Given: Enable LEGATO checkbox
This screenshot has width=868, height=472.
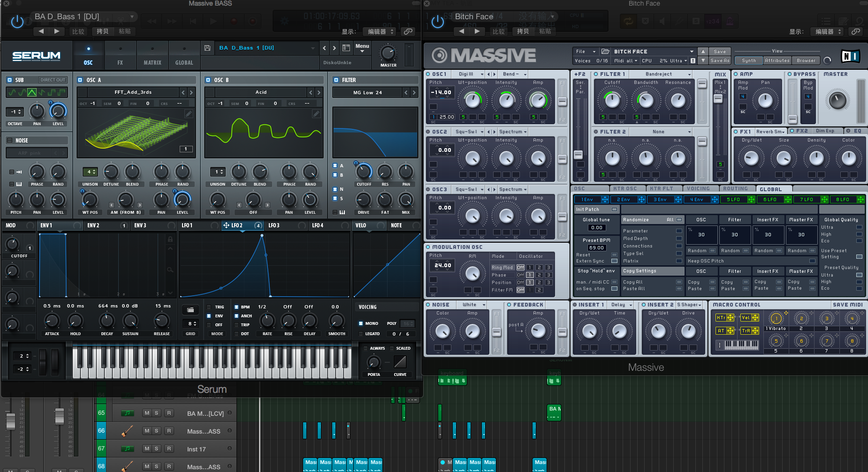Looking at the screenshot, I should click(360, 334).
